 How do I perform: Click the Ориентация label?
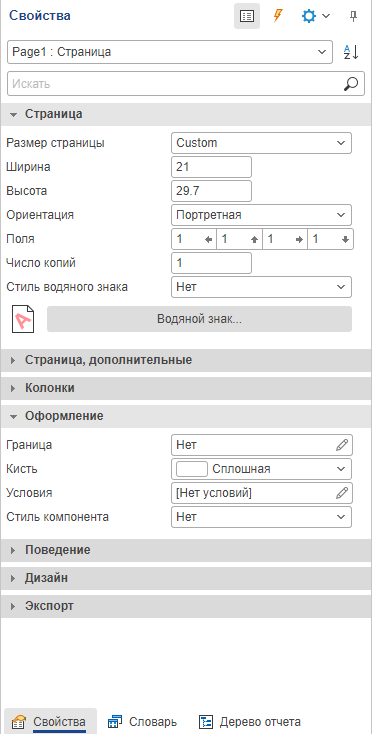40,215
